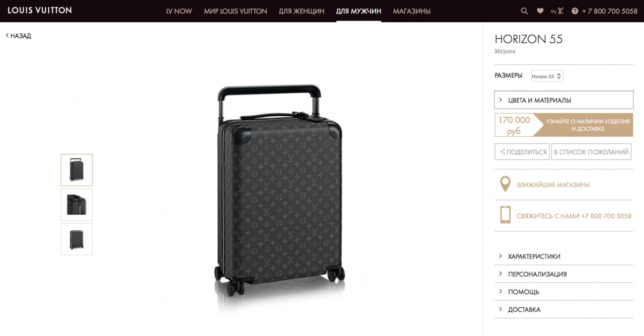Open the ДЛЯ ЖЕНЩИН menu
The image size is (644, 336).
[x=301, y=11]
